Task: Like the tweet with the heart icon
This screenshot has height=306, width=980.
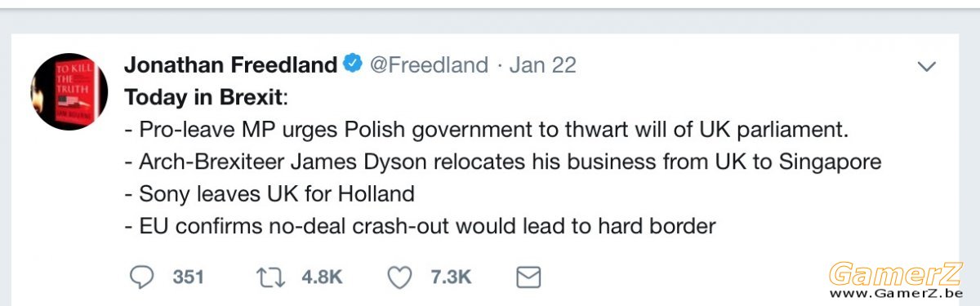Action: click(399, 278)
